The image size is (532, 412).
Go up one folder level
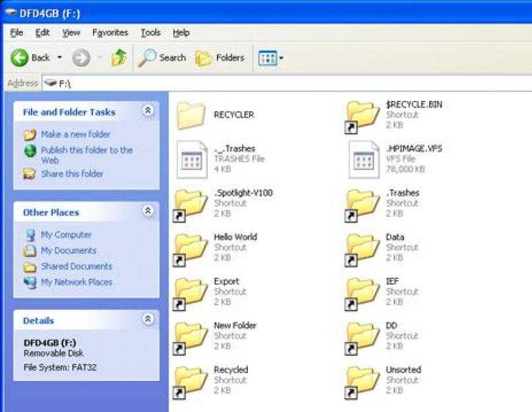[119, 57]
